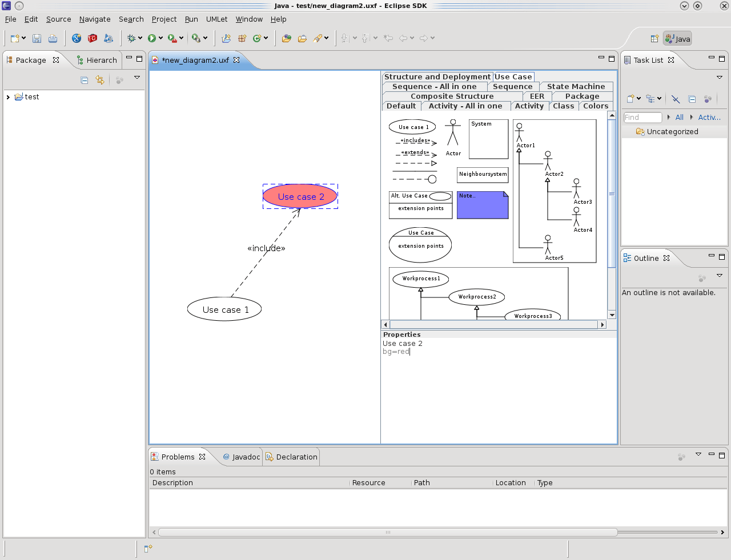Screen dimensions: 731x560
Task: Open the New wizard dropdown arrow
Action: point(23,38)
